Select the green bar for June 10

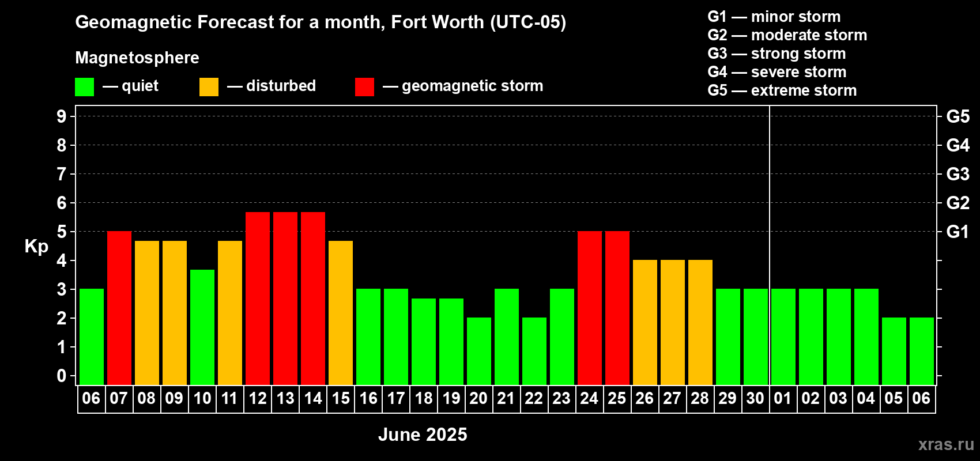pos(202,327)
